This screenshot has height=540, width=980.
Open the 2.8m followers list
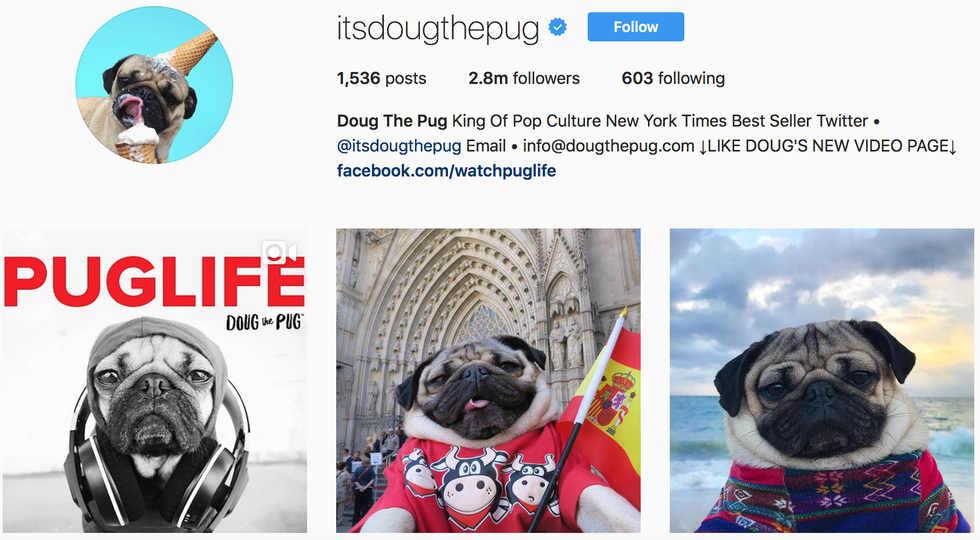point(524,78)
